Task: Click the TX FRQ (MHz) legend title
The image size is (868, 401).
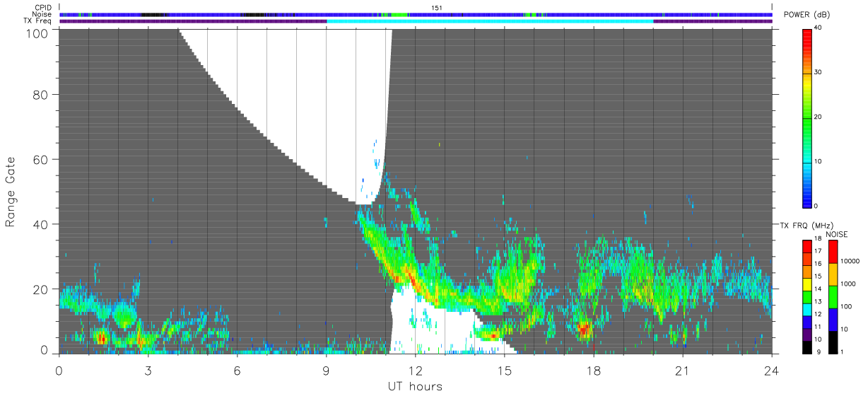Action: point(807,226)
